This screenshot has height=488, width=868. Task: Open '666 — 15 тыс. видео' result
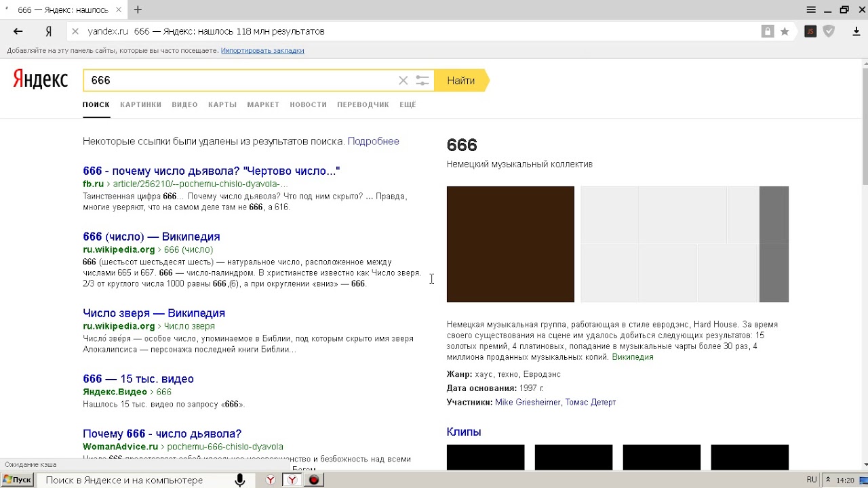click(138, 379)
